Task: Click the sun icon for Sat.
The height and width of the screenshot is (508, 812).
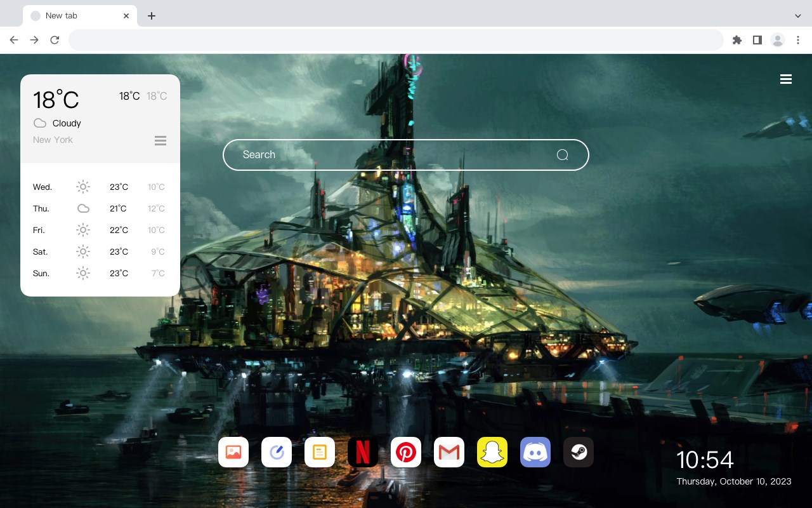Action: click(83, 251)
